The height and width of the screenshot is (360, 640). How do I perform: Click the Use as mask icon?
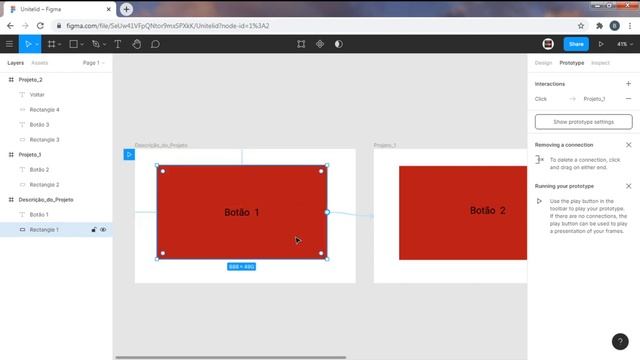339,44
